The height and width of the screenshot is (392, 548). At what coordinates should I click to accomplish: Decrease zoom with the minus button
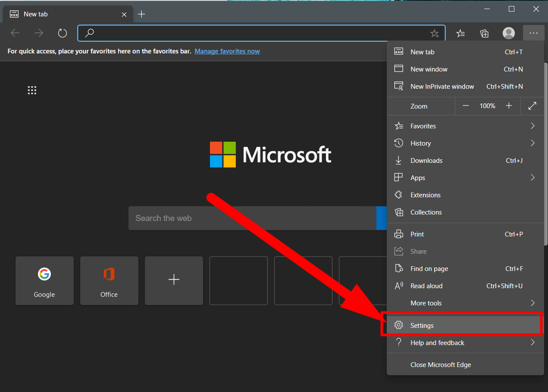465,106
